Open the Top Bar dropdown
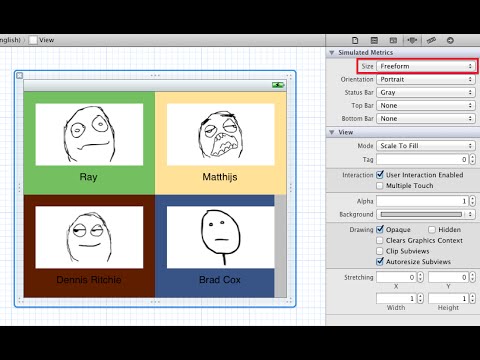The width and height of the screenshot is (480, 360). (x=426, y=105)
